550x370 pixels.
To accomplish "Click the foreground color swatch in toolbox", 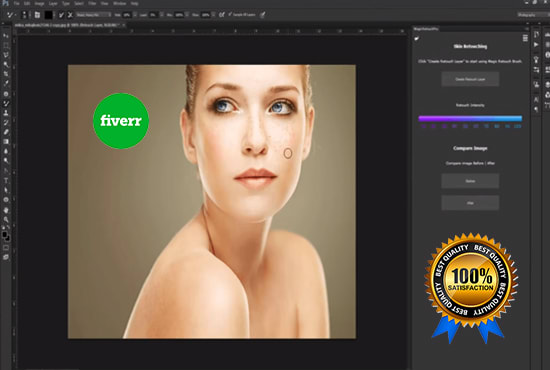I will pyautogui.click(x=4, y=234).
